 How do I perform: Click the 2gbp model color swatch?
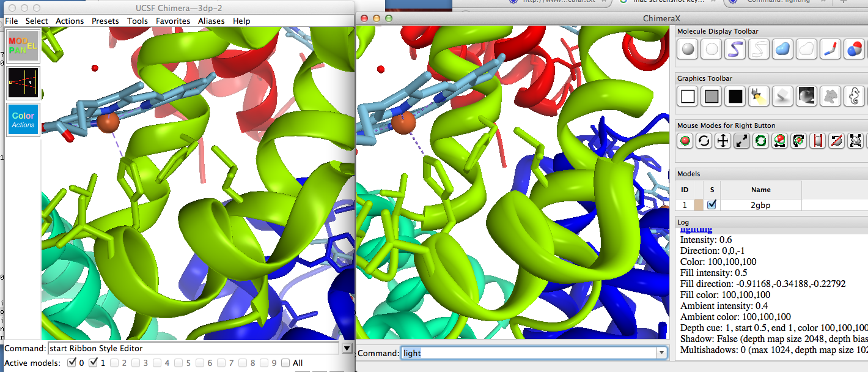[698, 205]
